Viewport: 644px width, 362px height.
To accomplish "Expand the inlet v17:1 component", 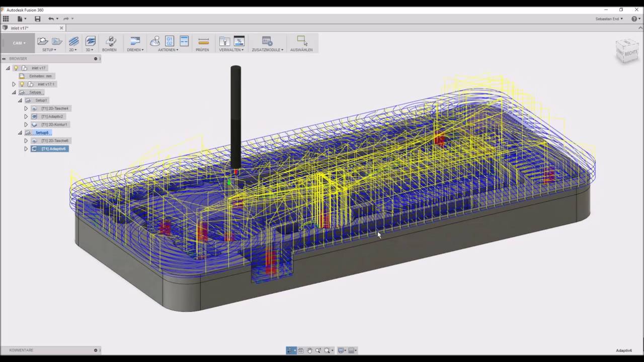I will (14, 84).
